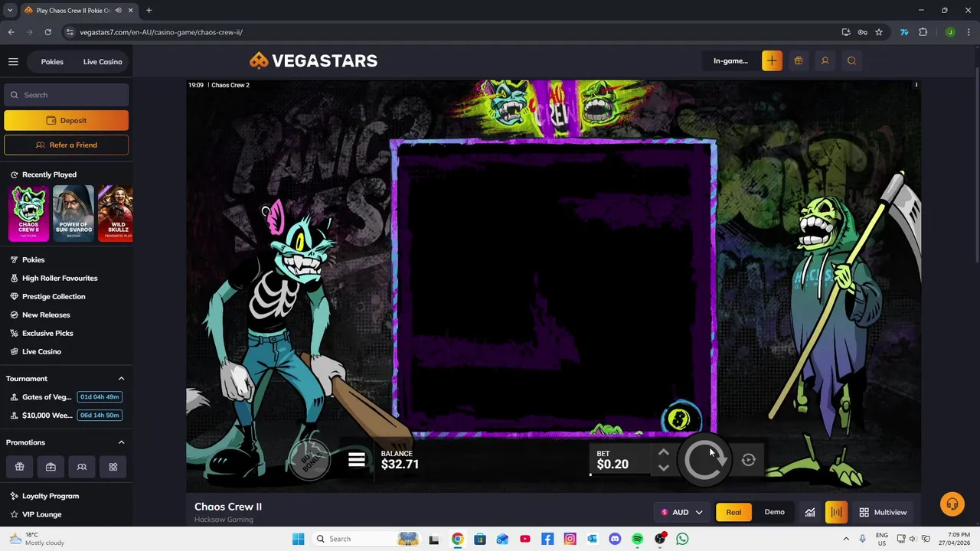Open the AUD currency dropdown
Viewport: 980px width, 551px height.
(x=681, y=512)
